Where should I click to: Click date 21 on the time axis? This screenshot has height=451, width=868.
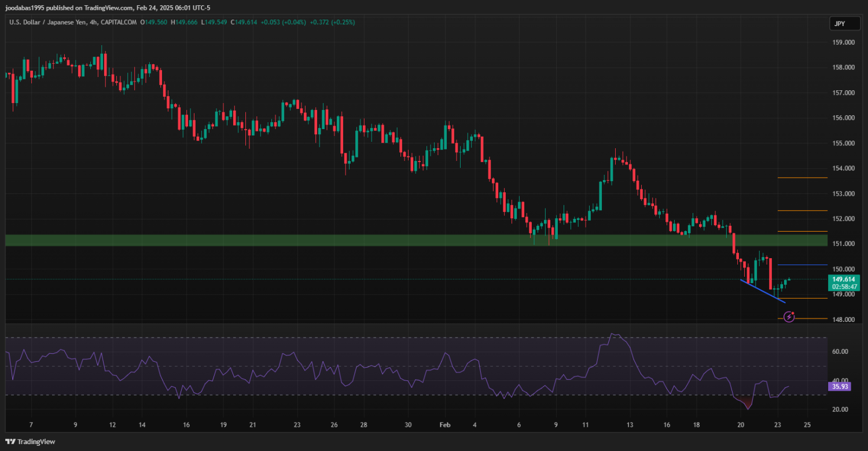click(x=252, y=425)
